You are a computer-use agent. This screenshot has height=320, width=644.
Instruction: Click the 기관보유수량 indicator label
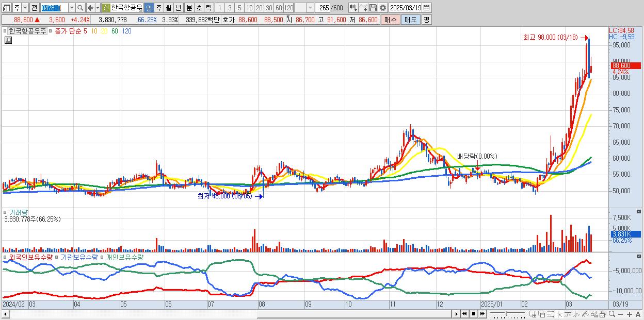tap(79, 257)
